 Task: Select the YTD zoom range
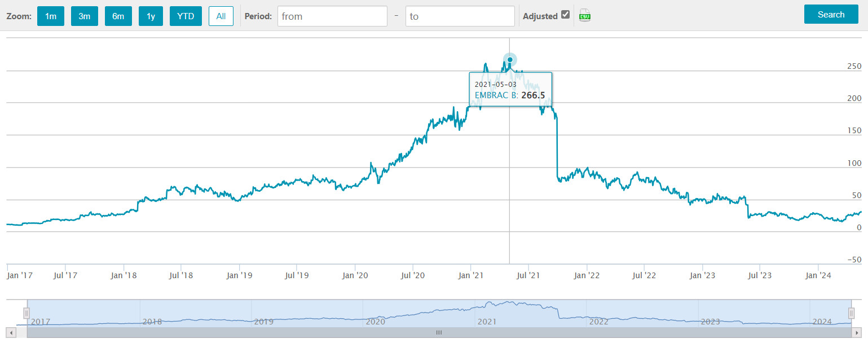click(186, 16)
